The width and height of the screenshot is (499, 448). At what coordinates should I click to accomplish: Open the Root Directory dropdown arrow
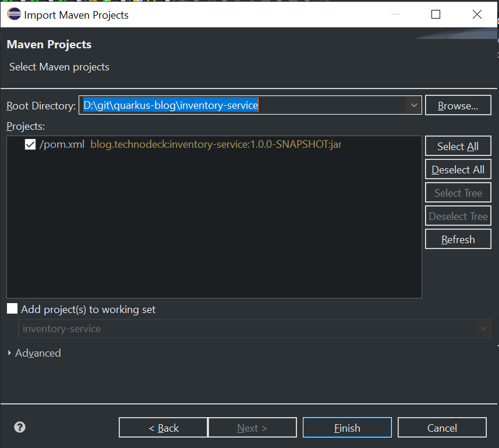414,105
